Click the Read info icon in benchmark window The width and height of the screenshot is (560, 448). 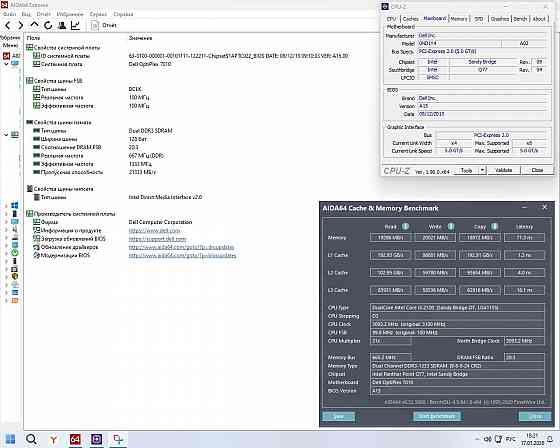coord(405,226)
